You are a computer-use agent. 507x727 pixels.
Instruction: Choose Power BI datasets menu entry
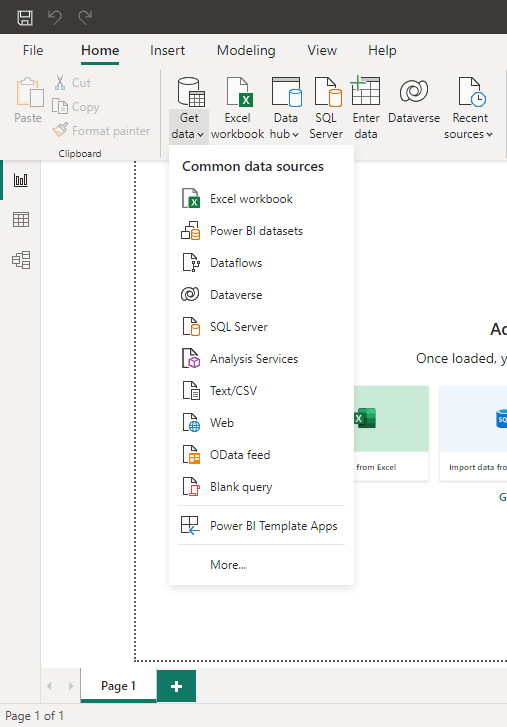pos(261,231)
